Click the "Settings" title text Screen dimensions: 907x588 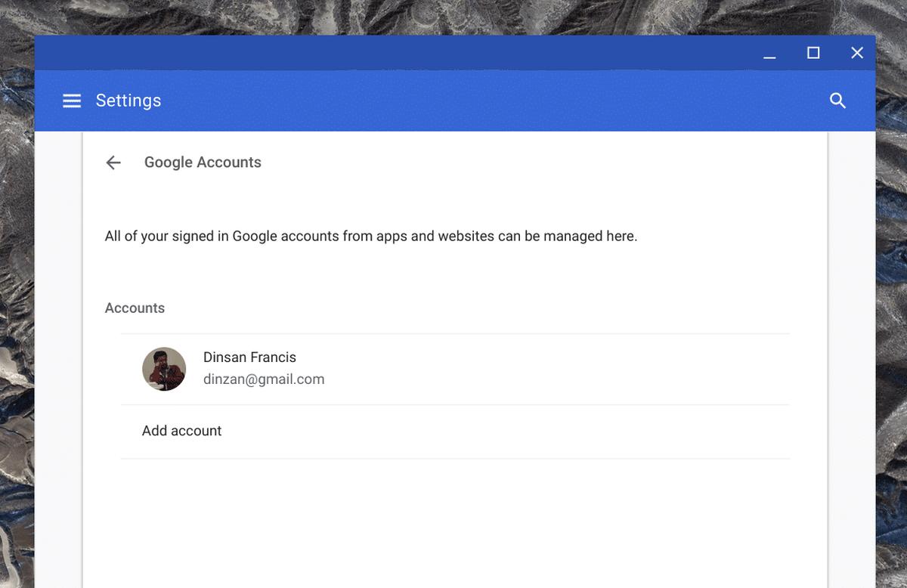pyautogui.click(x=128, y=101)
